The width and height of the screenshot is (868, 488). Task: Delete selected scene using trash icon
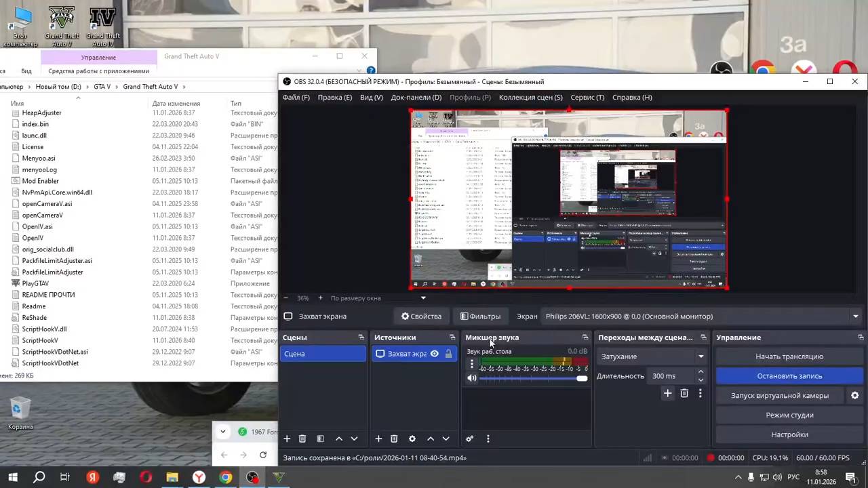pos(302,439)
